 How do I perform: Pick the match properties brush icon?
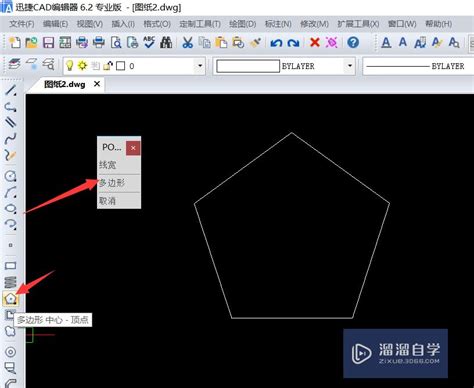pos(255,42)
